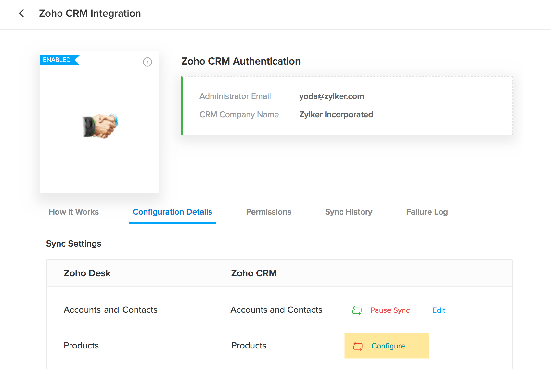Screen dimensions: 551x392
Task: Select the Configuration Details tab
Action: point(173,212)
